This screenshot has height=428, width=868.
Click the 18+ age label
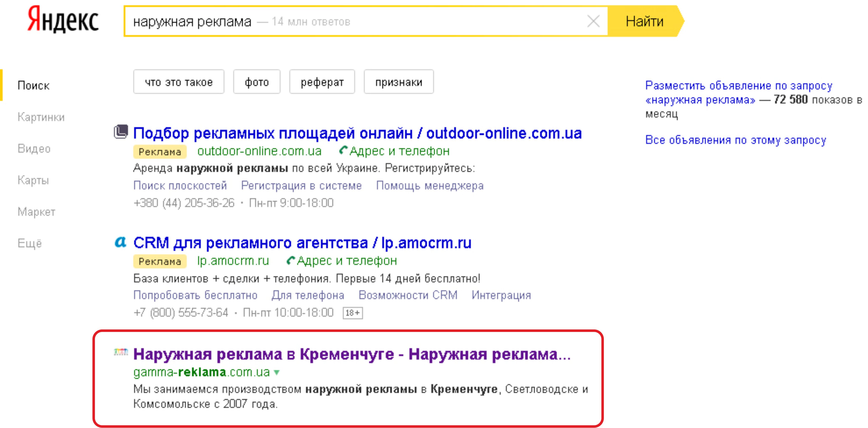tap(352, 313)
